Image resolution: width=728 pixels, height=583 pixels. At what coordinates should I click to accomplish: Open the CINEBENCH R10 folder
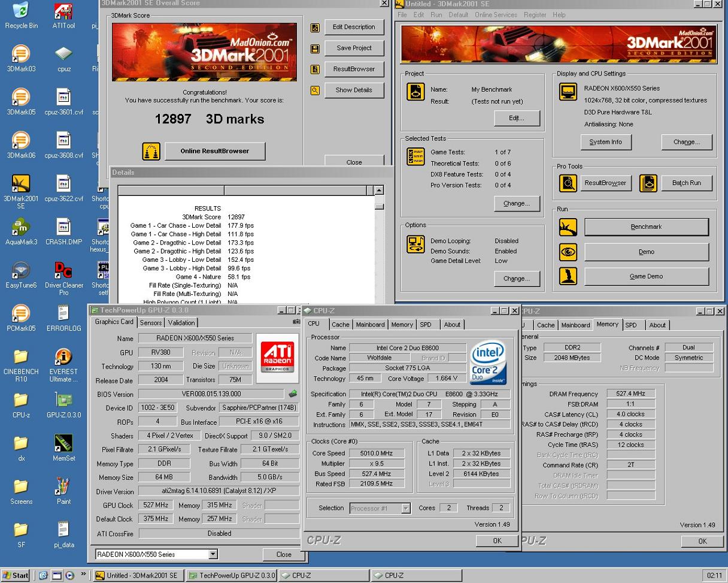(x=21, y=364)
